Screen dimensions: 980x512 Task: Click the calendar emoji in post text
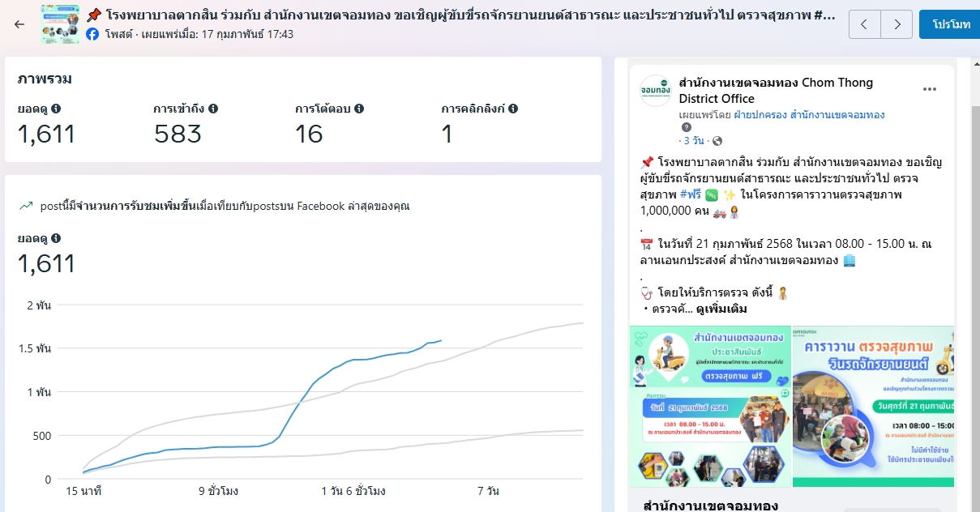coord(646,245)
